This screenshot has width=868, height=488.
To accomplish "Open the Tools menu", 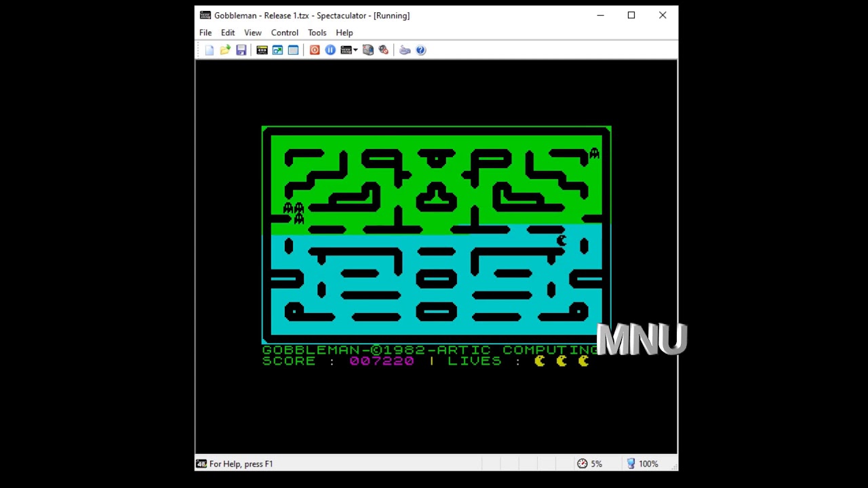I will (317, 33).
